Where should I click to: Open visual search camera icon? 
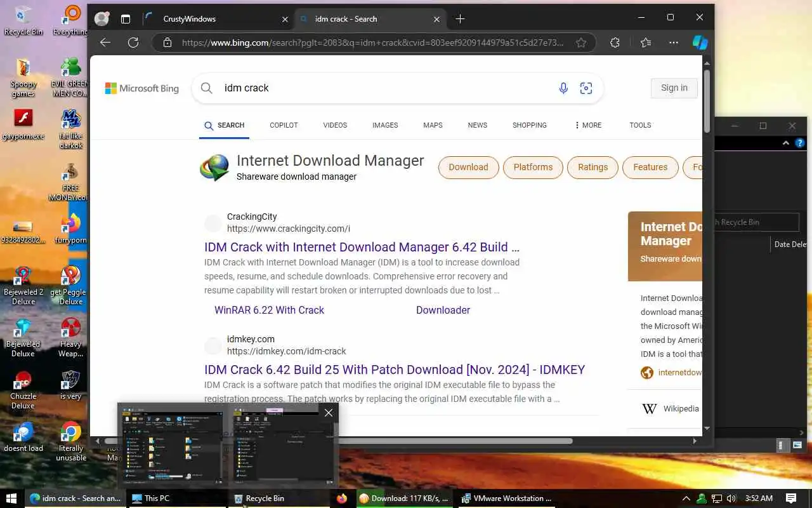[586, 88]
